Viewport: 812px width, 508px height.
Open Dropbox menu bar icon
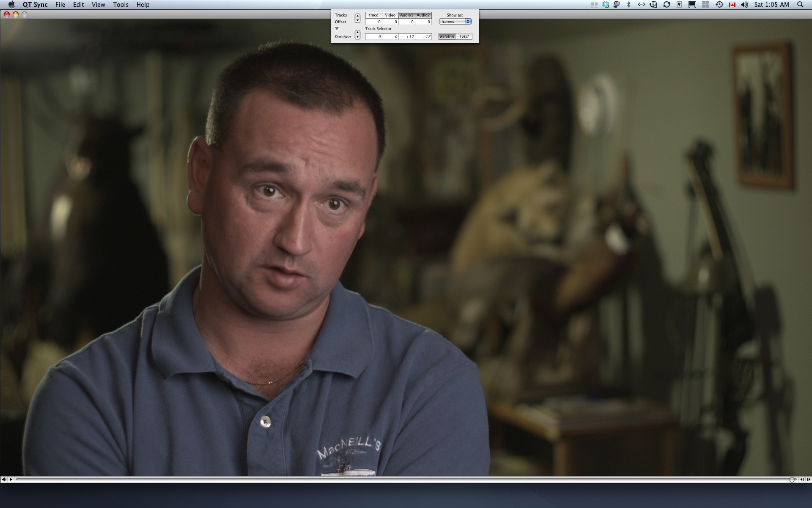point(606,5)
